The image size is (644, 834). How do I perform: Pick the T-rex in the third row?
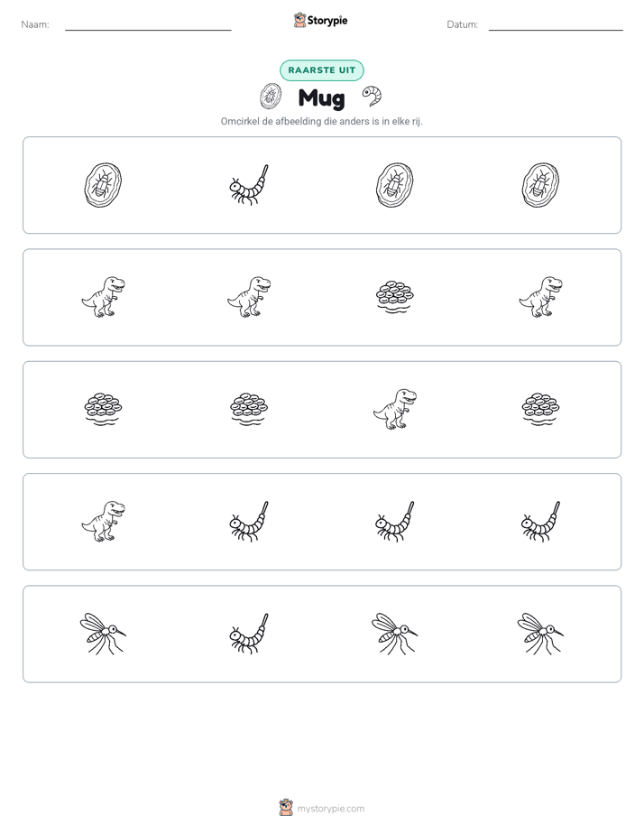pyautogui.click(x=395, y=409)
